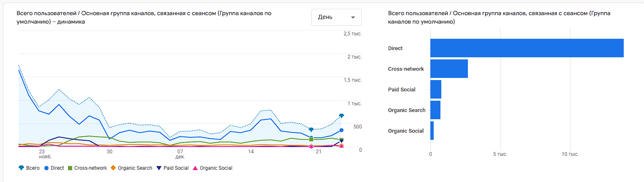
Task: Click the pink triangle Organic Social legend icon
Action: tap(195, 168)
